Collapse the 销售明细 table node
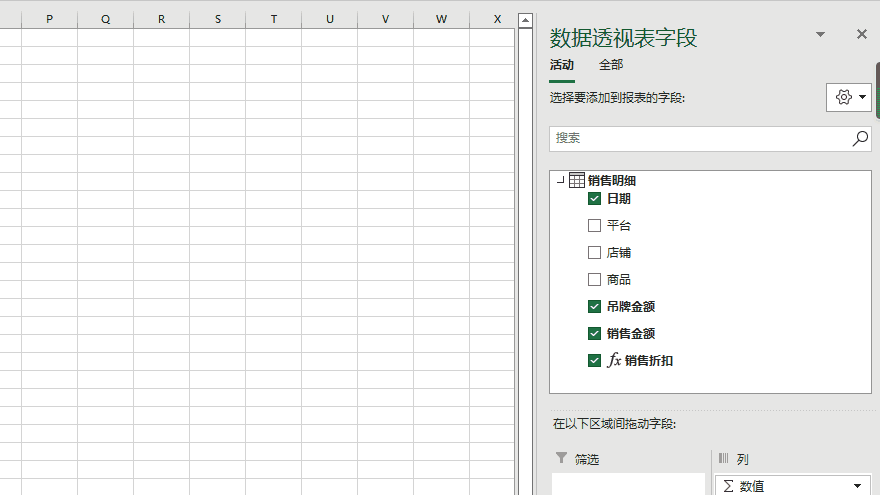Screen dimensions: 880x495 (x=560, y=180)
